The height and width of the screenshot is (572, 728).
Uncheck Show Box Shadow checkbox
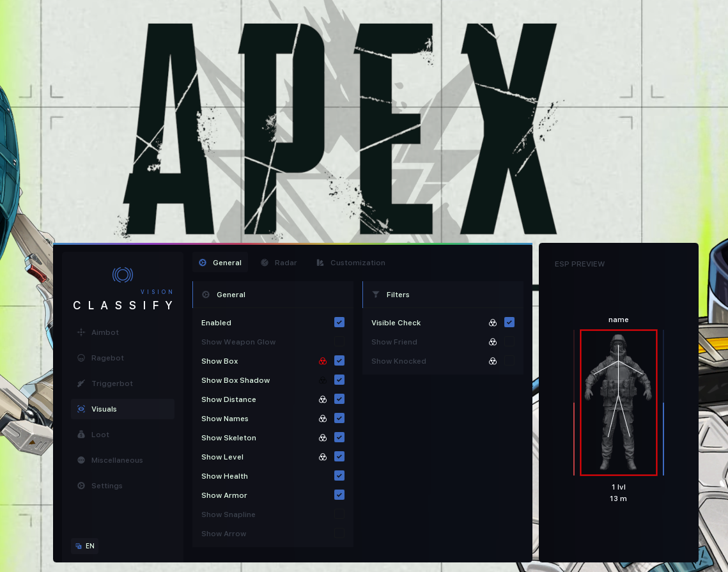coord(339,380)
